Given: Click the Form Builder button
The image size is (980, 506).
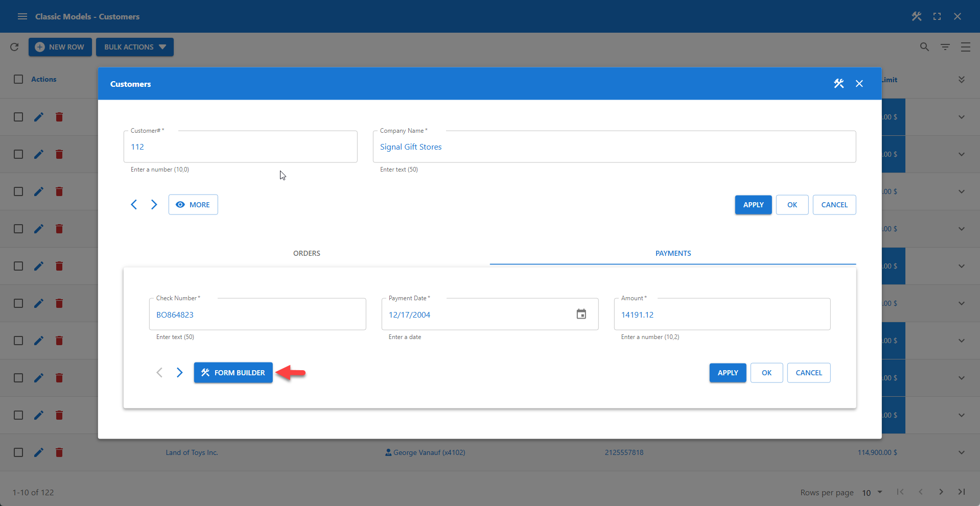Looking at the screenshot, I should coord(233,372).
